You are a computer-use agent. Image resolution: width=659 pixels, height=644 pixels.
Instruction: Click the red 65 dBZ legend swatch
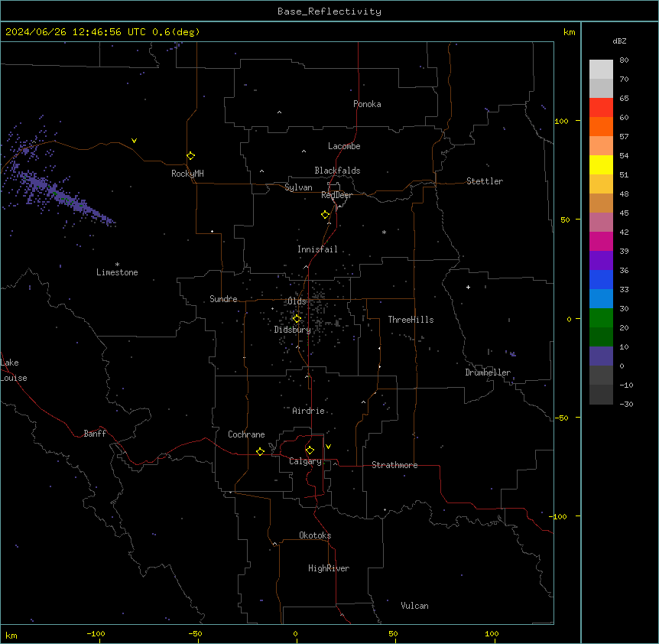[x=601, y=108]
